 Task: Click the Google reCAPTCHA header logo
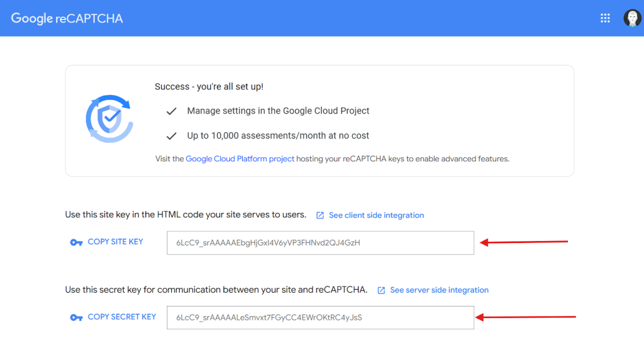(x=67, y=18)
